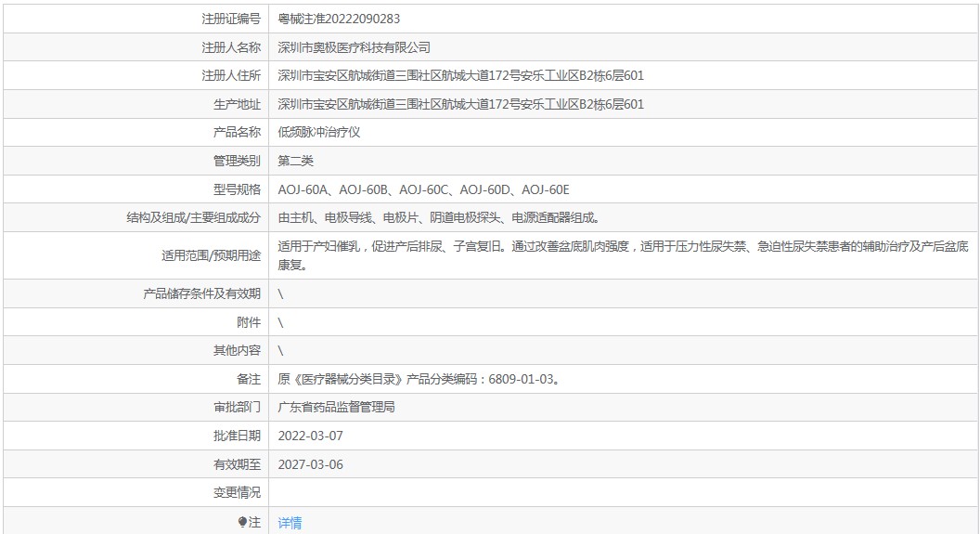The width and height of the screenshot is (980, 534).
Task: Click the 型号规格 label
Action: tap(237, 189)
